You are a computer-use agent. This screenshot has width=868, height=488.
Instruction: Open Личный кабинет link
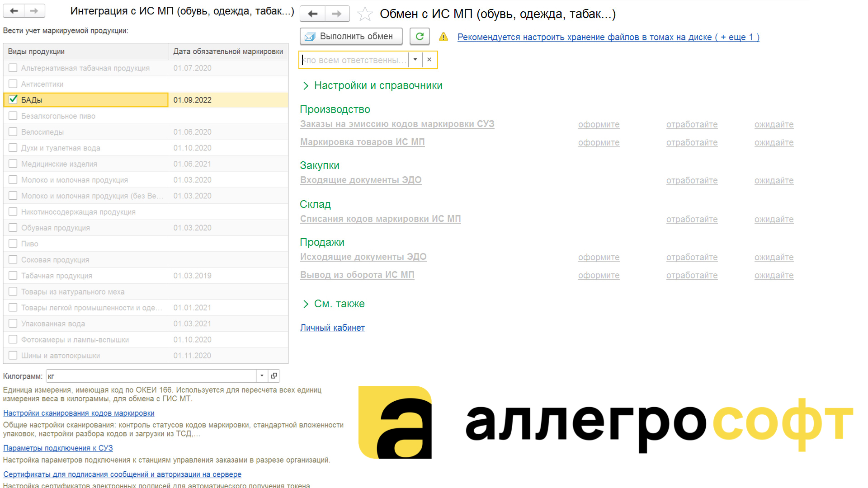tap(332, 328)
